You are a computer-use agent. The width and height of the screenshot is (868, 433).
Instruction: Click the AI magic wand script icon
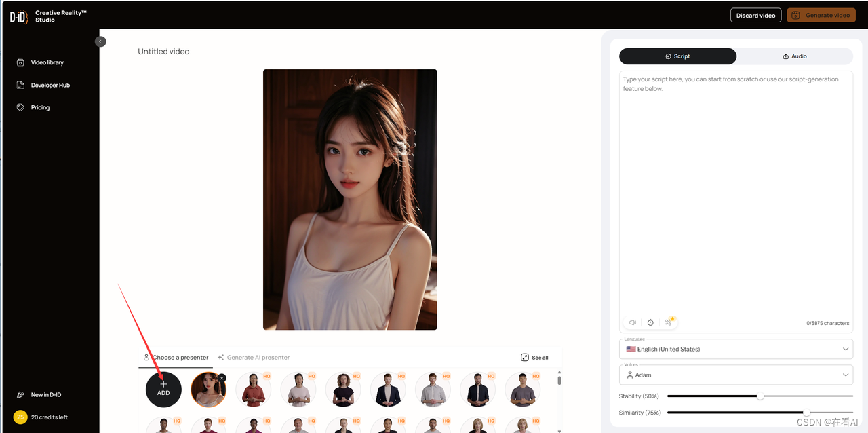click(x=669, y=322)
